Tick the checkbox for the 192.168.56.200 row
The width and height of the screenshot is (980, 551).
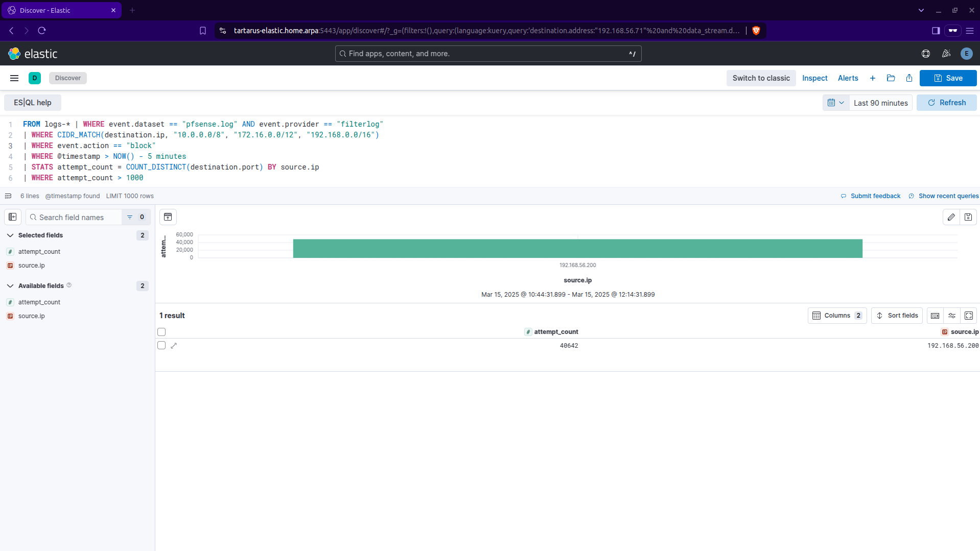(161, 346)
